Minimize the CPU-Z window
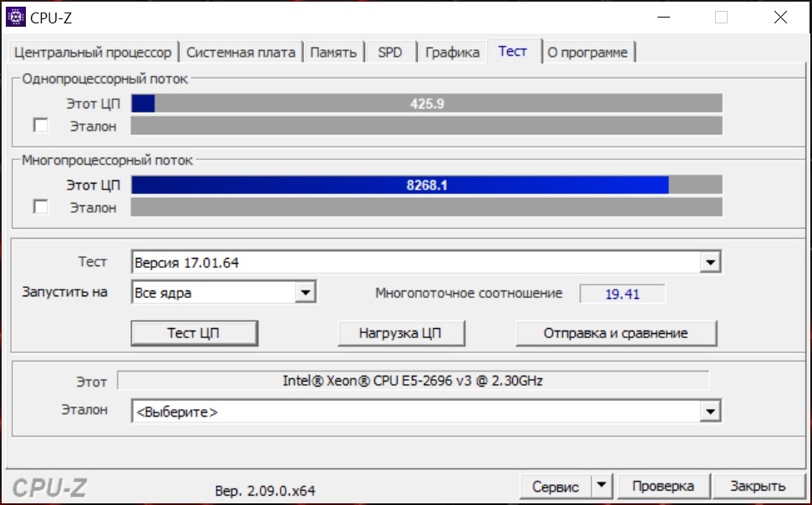Viewport: 812px width, 505px height. pyautogui.click(x=663, y=17)
